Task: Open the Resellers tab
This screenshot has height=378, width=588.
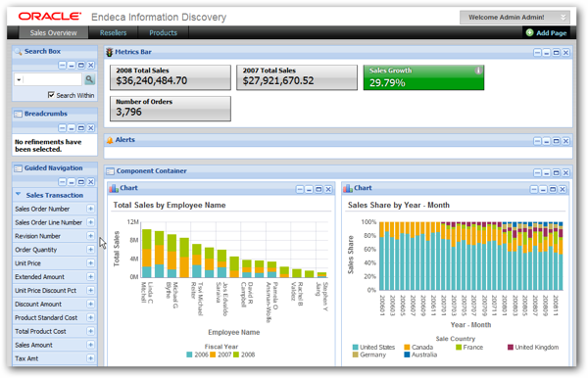Action: pos(114,32)
